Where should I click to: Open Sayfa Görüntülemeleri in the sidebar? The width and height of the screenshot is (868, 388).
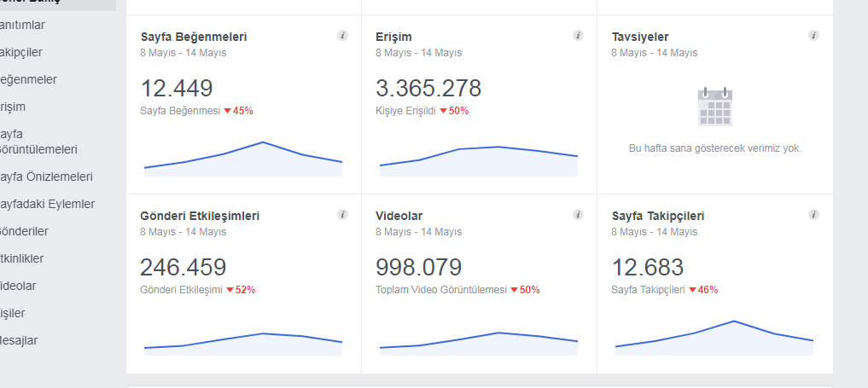coord(38,142)
